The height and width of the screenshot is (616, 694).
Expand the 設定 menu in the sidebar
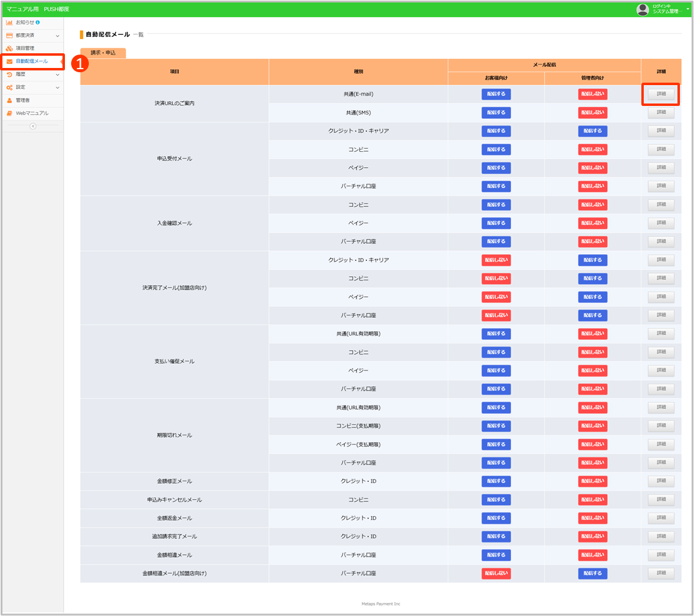tap(58, 88)
